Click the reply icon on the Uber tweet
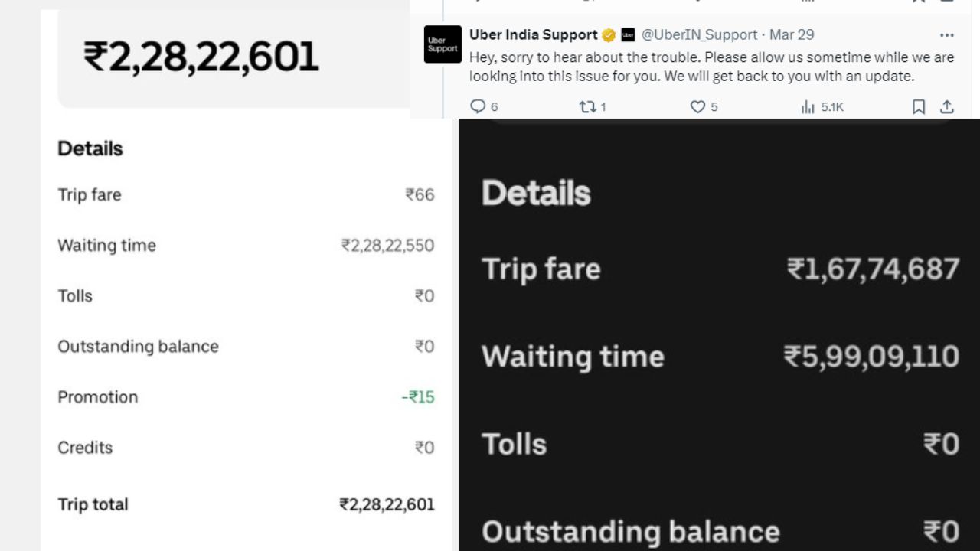The width and height of the screenshot is (980, 551). coord(478,106)
